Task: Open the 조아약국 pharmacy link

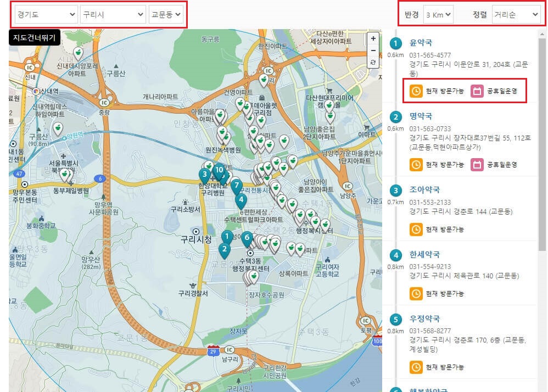Action: click(424, 190)
